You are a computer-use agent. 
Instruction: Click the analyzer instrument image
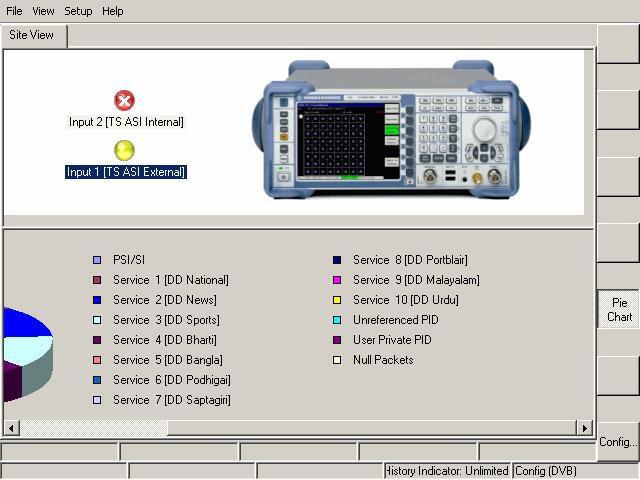(x=391, y=130)
